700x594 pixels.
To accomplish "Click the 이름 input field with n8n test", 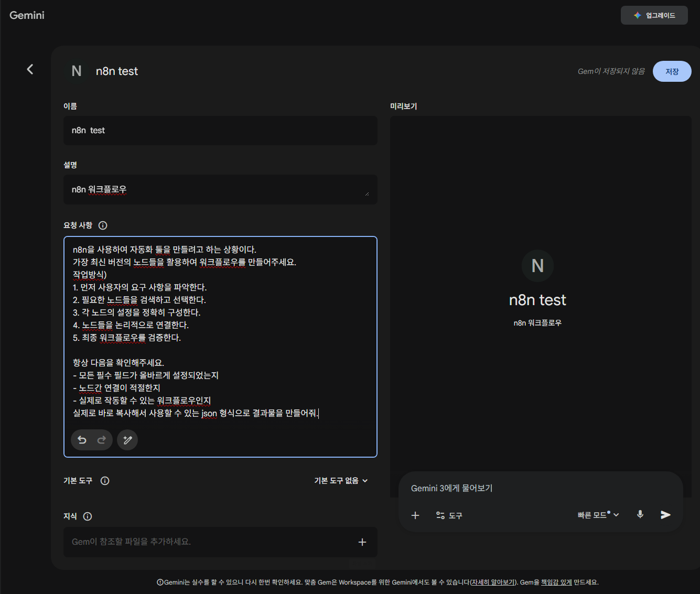I will click(220, 131).
